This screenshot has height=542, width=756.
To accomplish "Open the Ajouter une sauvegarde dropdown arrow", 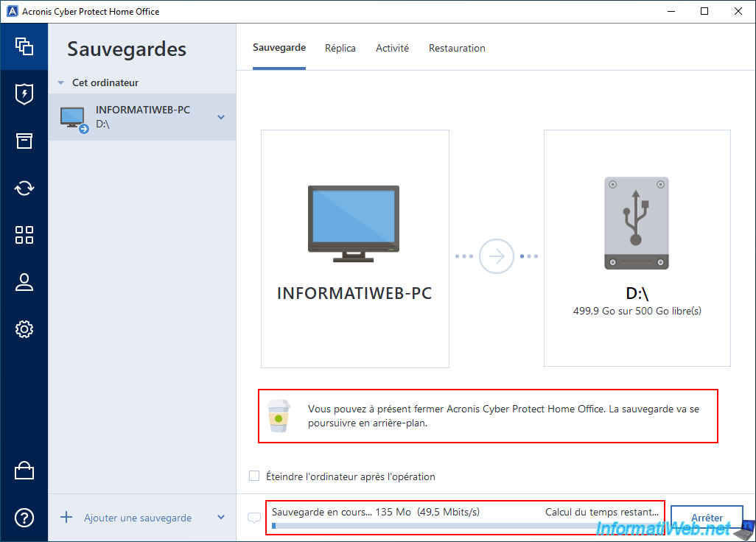I will [x=221, y=518].
